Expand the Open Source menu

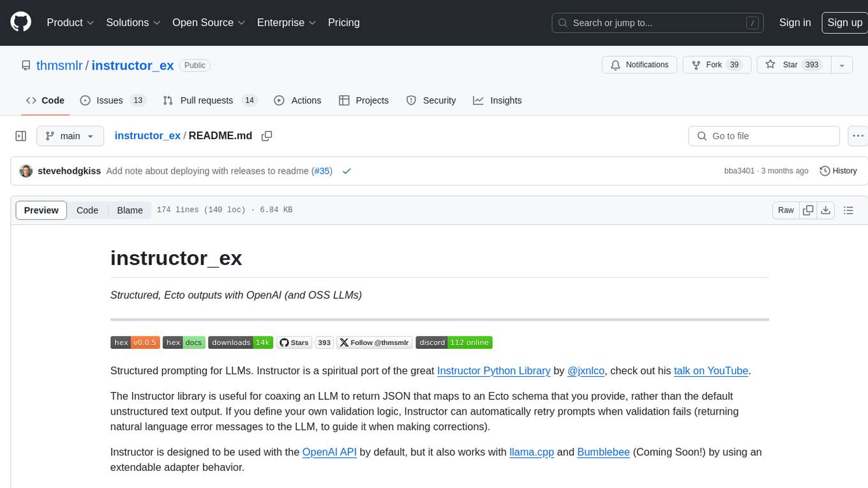(x=209, y=22)
